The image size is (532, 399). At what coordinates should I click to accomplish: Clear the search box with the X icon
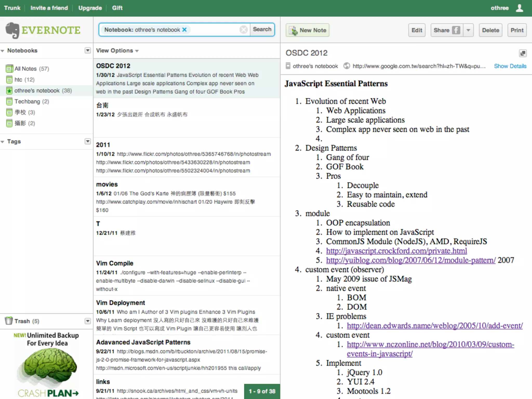point(243,30)
